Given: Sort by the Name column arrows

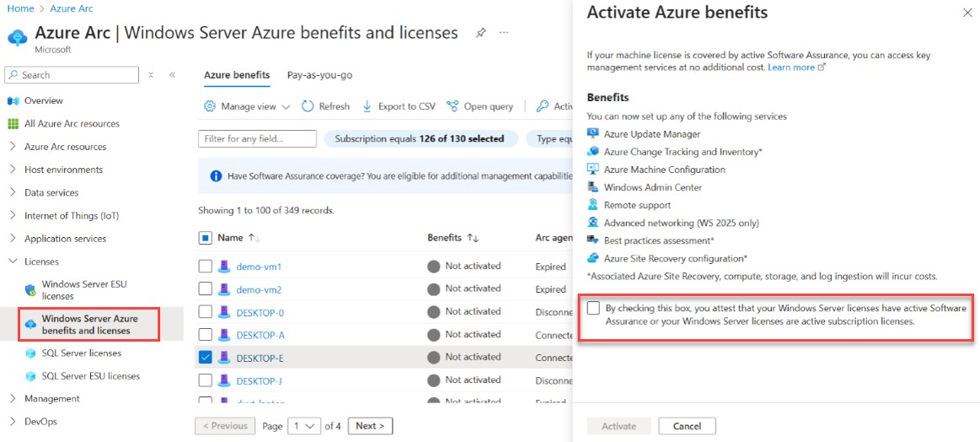Looking at the screenshot, I should click(x=254, y=238).
